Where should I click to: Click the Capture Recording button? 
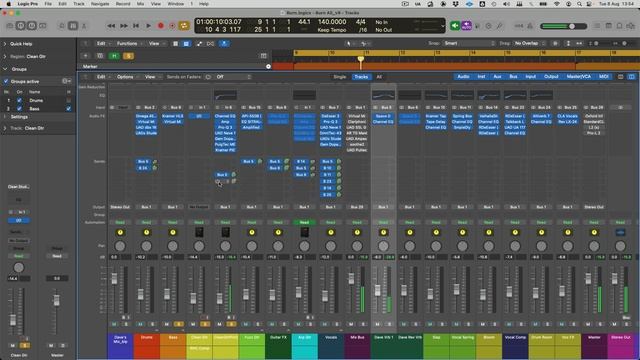(x=172, y=26)
